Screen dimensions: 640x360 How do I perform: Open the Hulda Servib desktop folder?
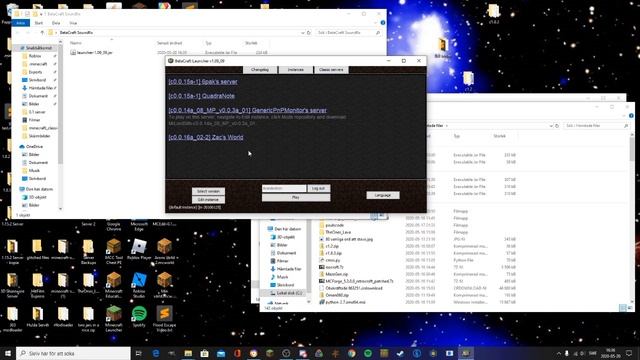[38, 317]
